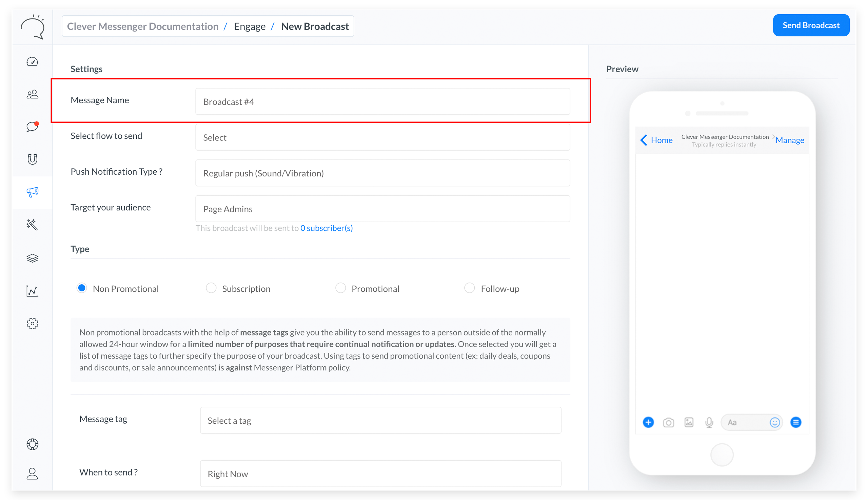Click the lifebuoy support icon
Screen dimensions: 868x500
[x=32, y=444]
